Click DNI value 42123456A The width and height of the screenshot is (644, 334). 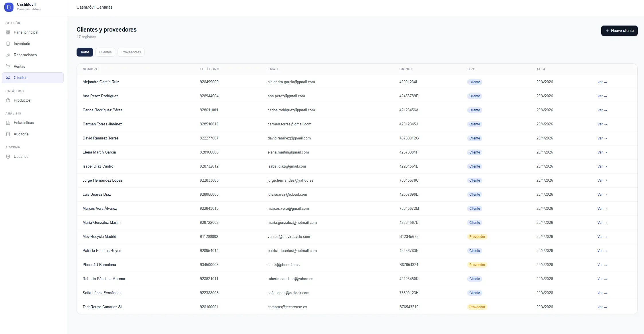click(x=409, y=110)
